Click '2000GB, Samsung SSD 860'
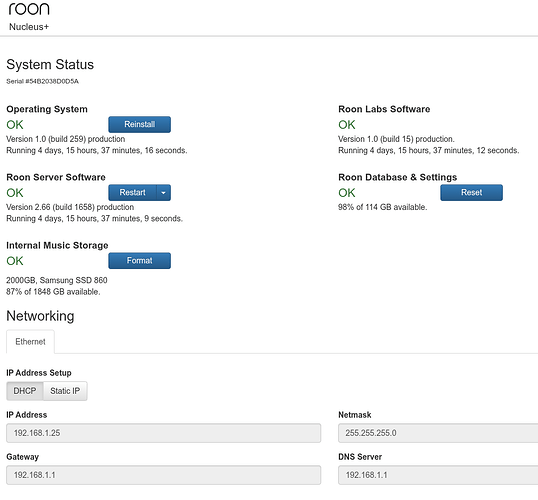The width and height of the screenshot is (538, 500). point(57,280)
